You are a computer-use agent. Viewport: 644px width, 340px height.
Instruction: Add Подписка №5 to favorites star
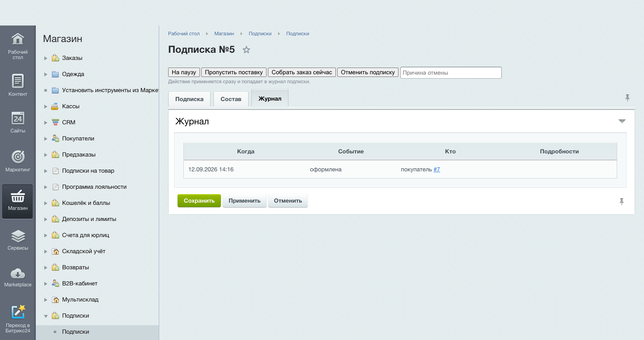(246, 50)
